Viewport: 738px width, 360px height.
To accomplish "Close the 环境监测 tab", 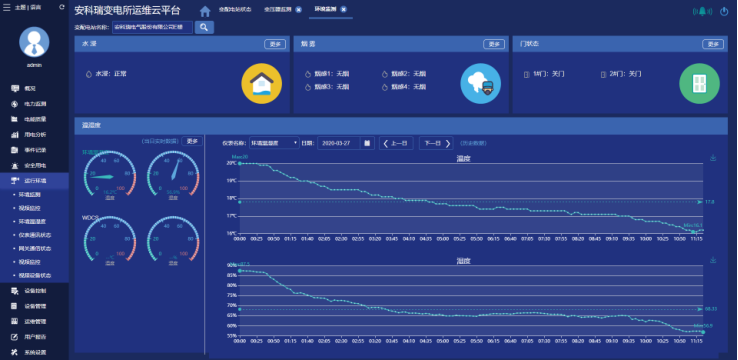I will click(344, 9).
